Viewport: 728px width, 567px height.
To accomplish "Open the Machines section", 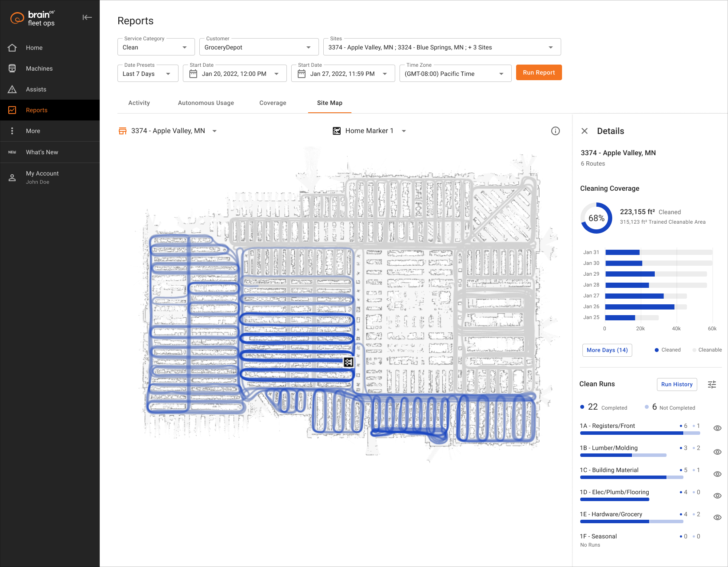I will click(39, 68).
